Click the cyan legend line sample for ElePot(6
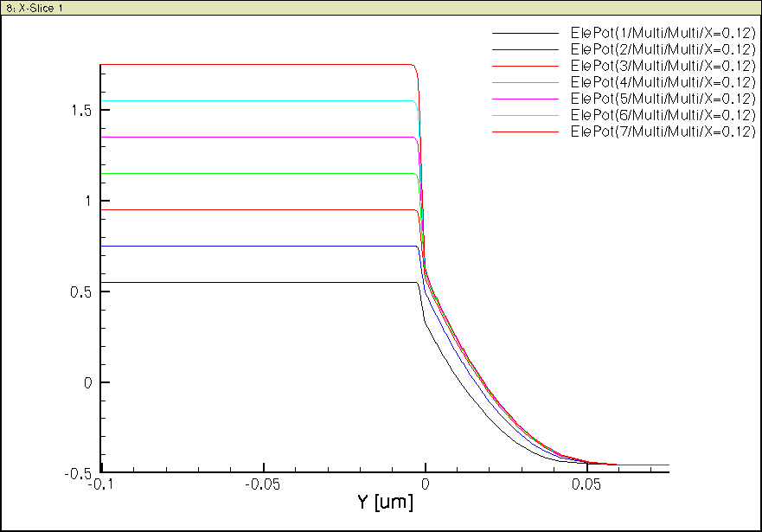The width and height of the screenshot is (762, 532). [525, 116]
